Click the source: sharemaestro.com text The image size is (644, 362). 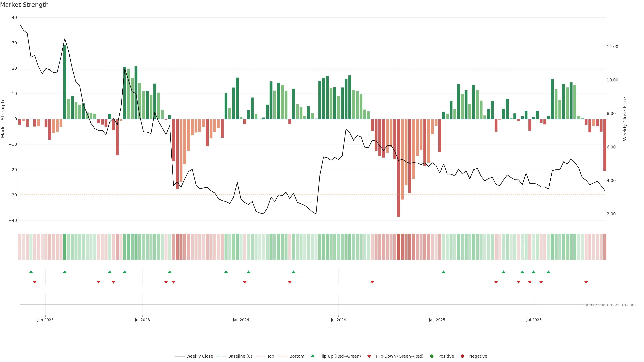(x=609, y=305)
